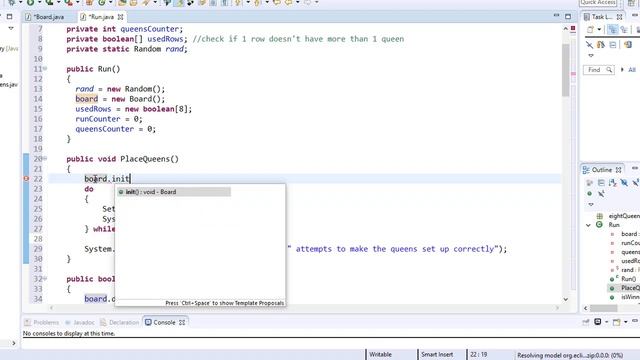This screenshot has height=360, width=640.
Task: Click the Display Selected Console icon
Action: (x=598, y=322)
